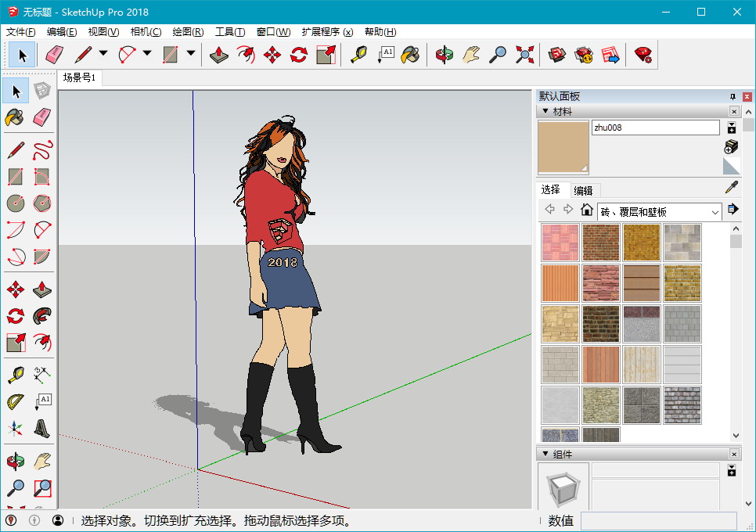Click Create Material button
This screenshot has height=532, width=756.
click(x=732, y=147)
